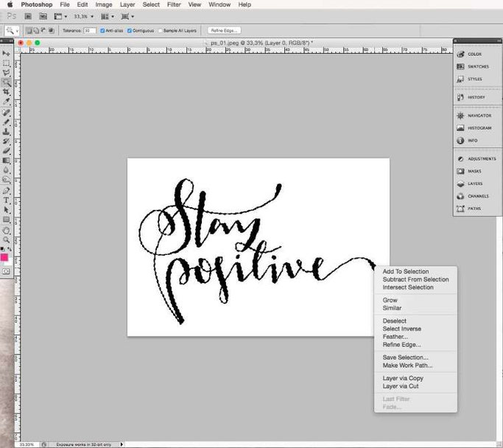Select the Pen tool

click(x=6, y=191)
